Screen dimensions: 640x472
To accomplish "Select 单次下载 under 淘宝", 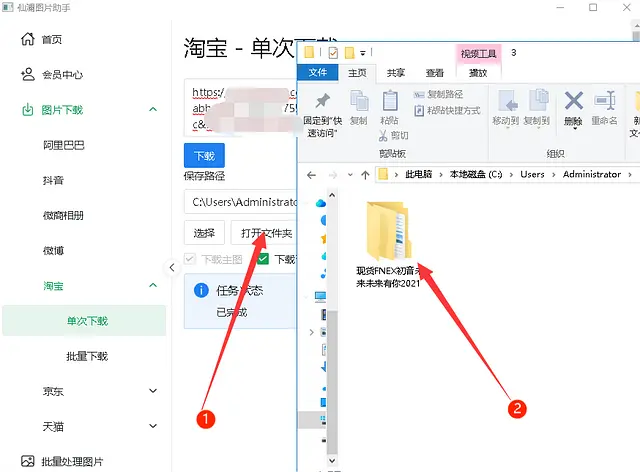I will pyautogui.click(x=84, y=321).
